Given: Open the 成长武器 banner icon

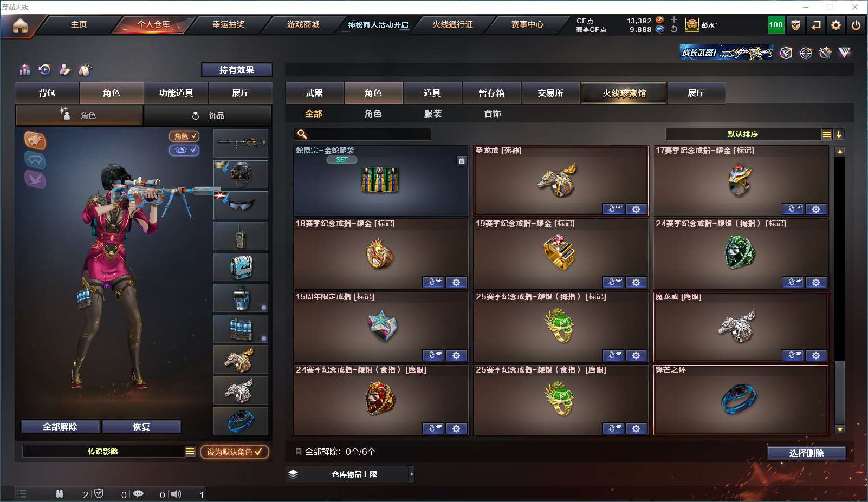Looking at the screenshot, I should pos(727,53).
